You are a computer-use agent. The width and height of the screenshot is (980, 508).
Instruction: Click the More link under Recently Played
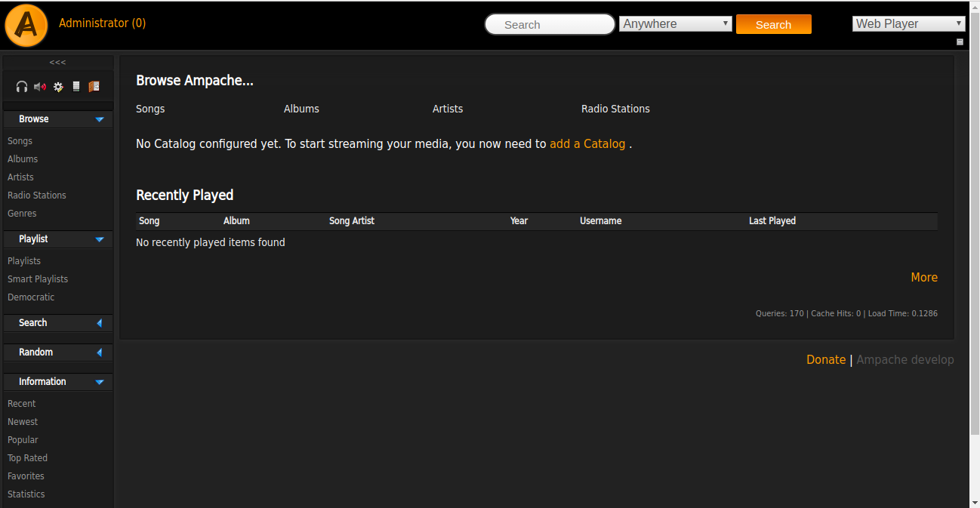[924, 277]
